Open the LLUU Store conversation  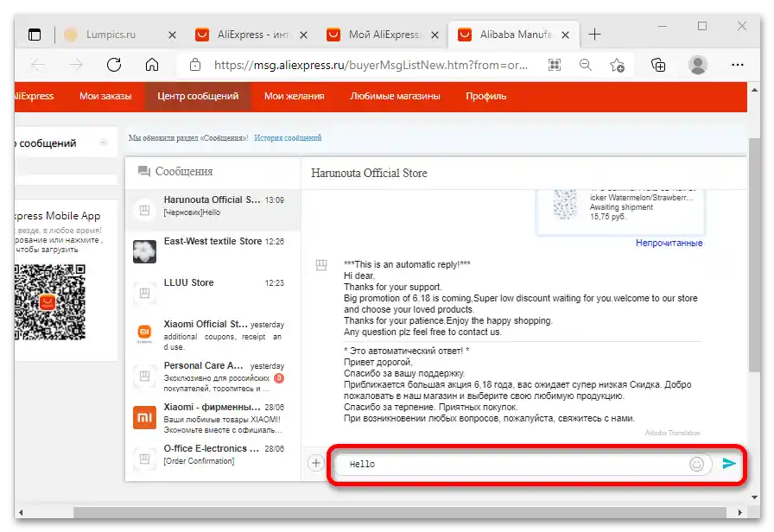[213, 293]
